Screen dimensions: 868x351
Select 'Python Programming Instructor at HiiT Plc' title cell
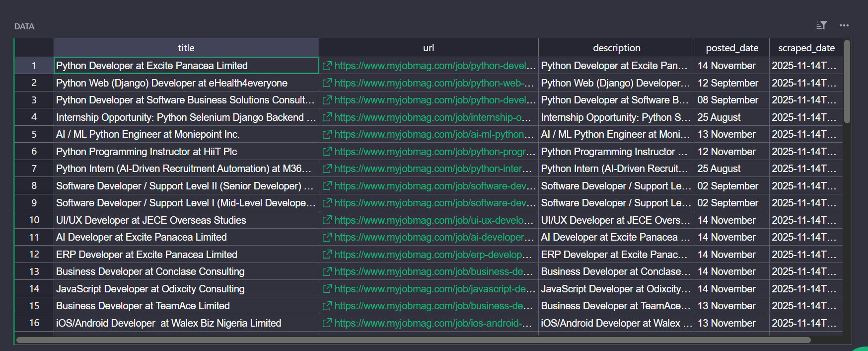(x=186, y=152)
